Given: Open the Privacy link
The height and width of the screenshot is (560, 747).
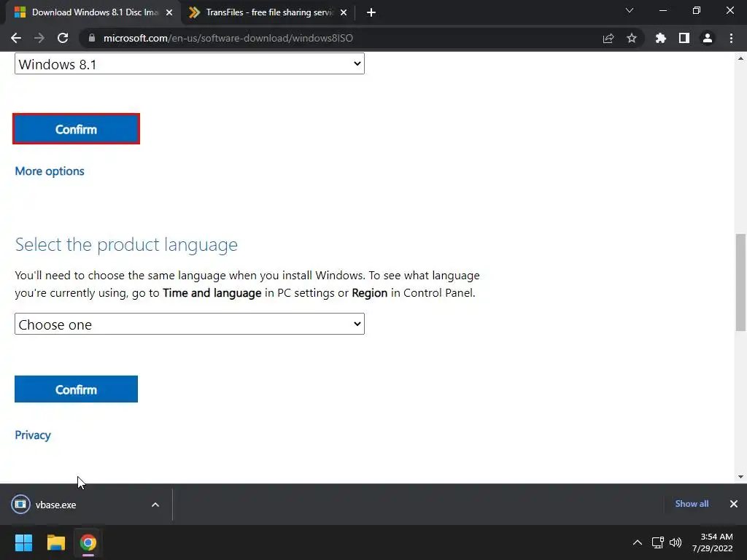Looking at the screenshot, I should tap(32, 435).
